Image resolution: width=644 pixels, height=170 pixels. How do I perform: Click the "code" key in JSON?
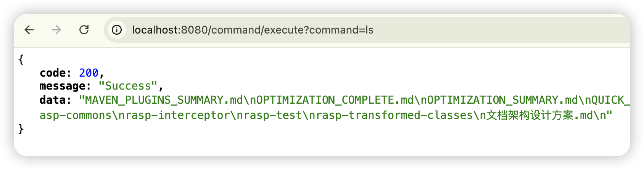tap(53, 72)
